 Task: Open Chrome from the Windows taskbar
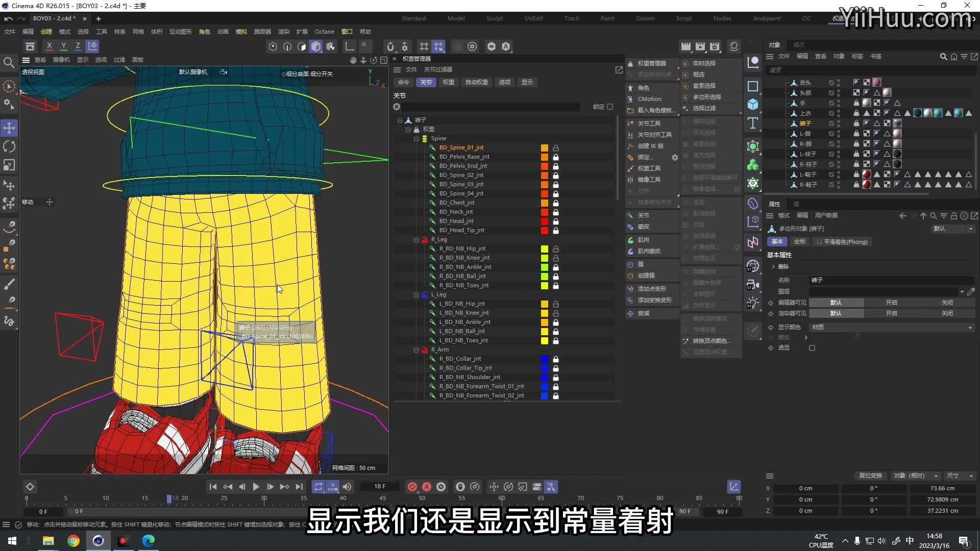click(73, 541)
